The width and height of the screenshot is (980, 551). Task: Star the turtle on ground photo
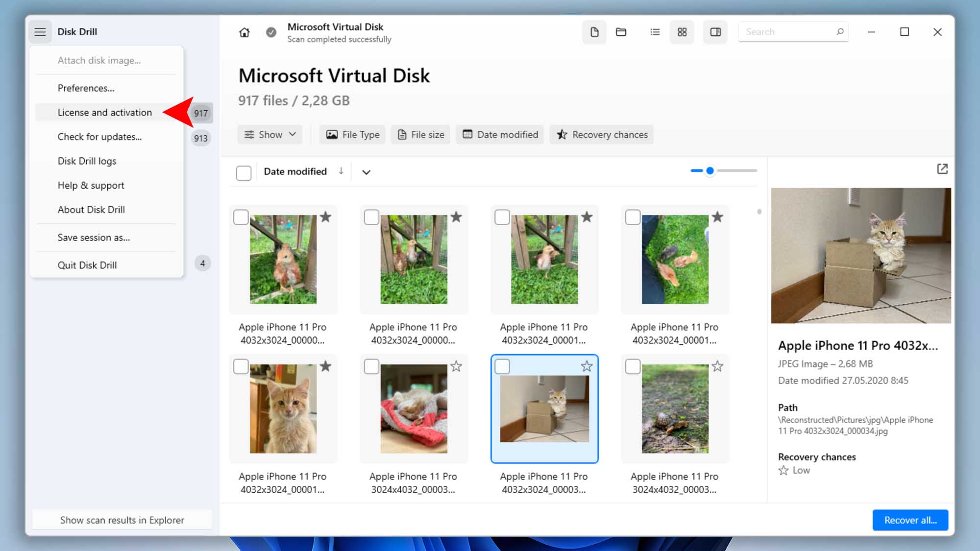[x=717, y=366]
